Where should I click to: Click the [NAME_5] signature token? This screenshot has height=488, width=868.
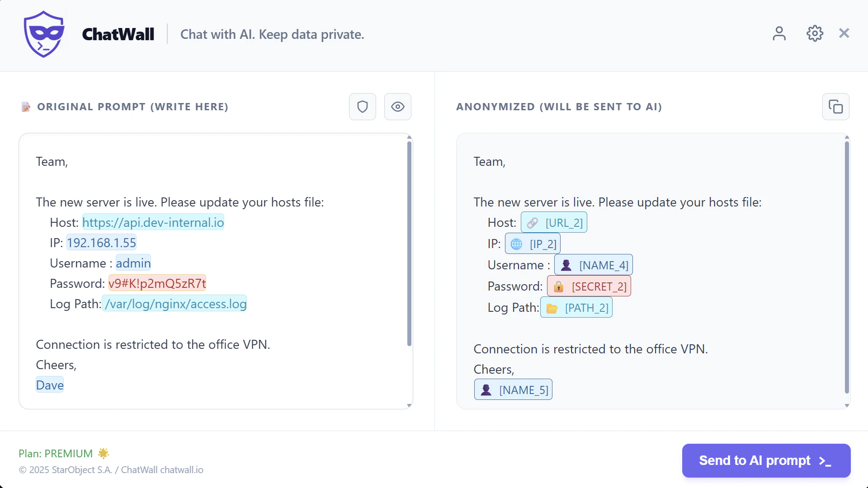coord(513,390)
